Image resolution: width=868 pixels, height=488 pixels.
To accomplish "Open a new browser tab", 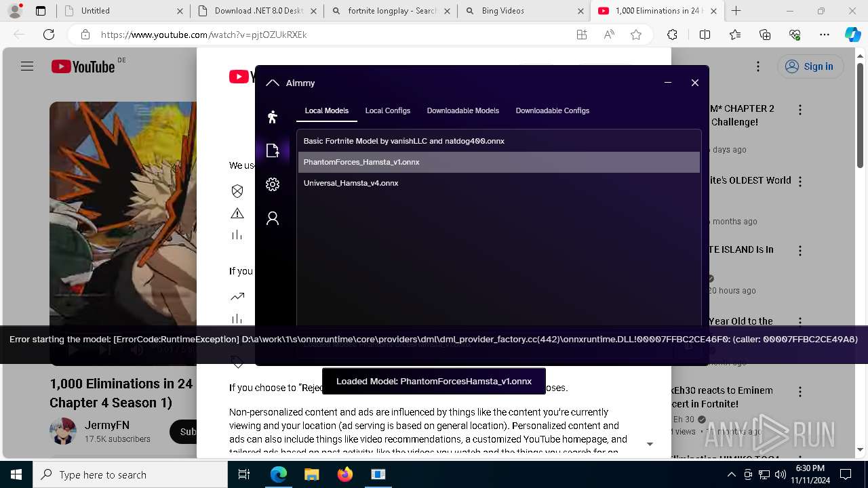I will [x=736, y=11].
